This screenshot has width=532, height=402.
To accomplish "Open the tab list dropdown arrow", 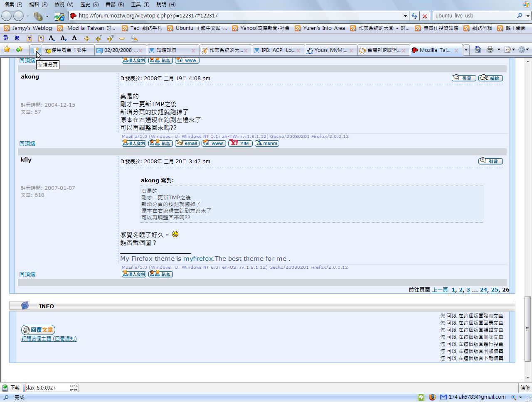I will [466, 50].
